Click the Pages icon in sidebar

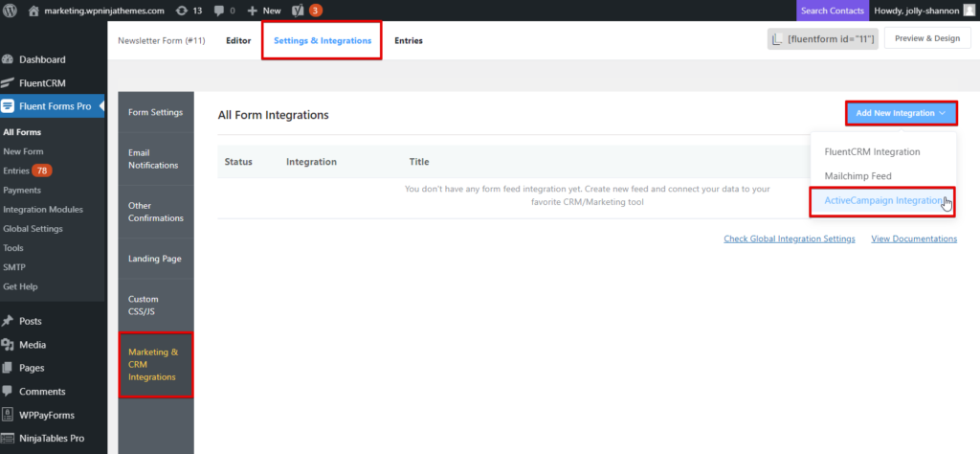(x=8, y=368)
